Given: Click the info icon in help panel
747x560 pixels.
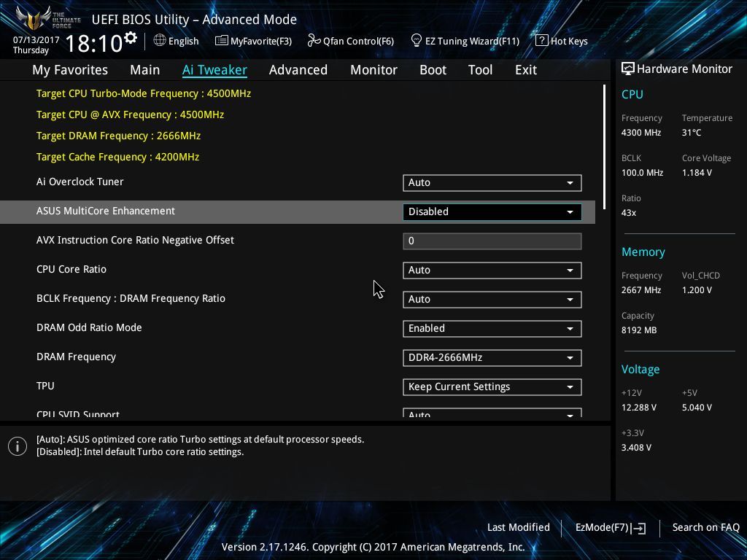Looking at the screenshot, I should pyautogui.click(x=18, y=446).
